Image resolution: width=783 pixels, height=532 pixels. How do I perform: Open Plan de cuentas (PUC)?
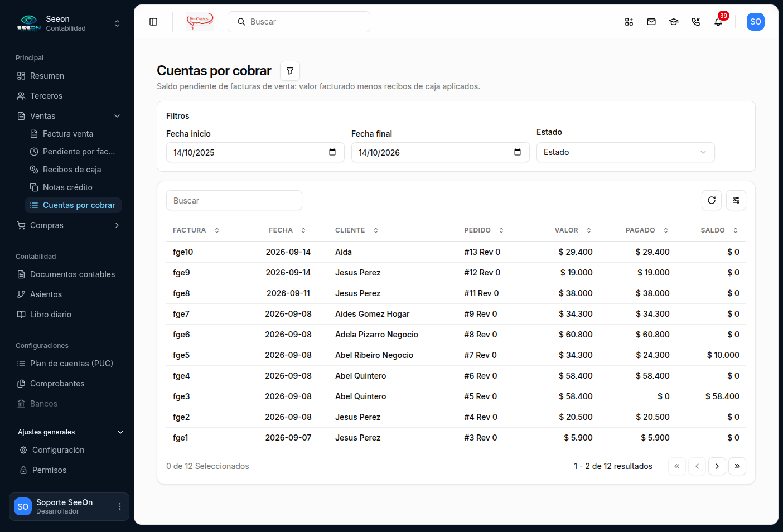pyautogui.click(x=69, y=364)
